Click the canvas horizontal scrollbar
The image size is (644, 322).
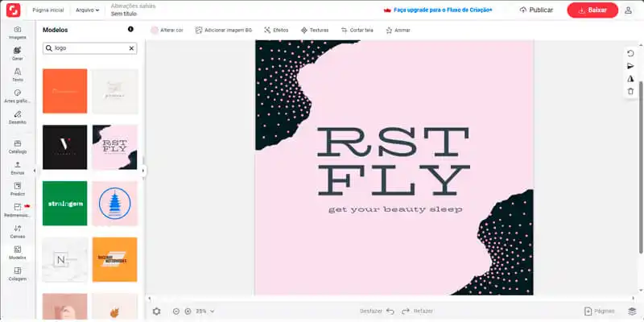pos(392,299)
